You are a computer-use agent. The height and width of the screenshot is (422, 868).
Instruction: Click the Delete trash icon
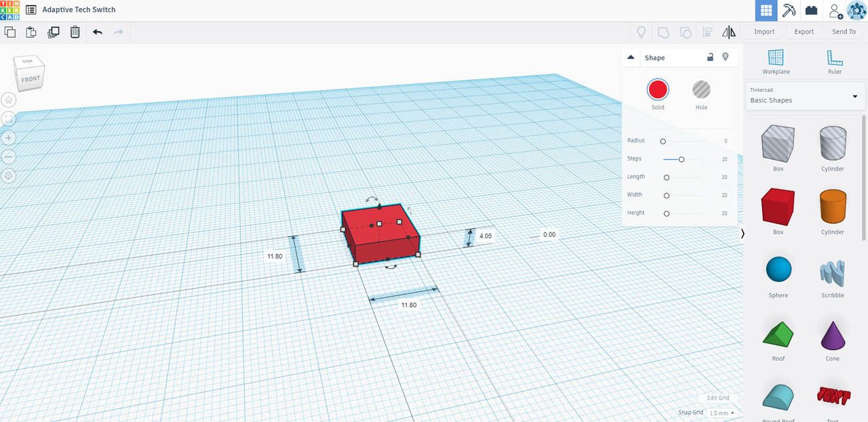coord(75,32)
